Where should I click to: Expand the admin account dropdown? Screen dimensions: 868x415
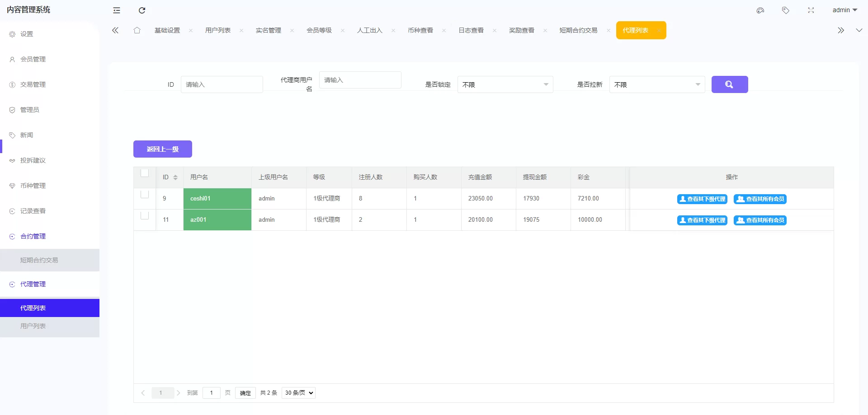pyautogui.click(x=844, y=10)
